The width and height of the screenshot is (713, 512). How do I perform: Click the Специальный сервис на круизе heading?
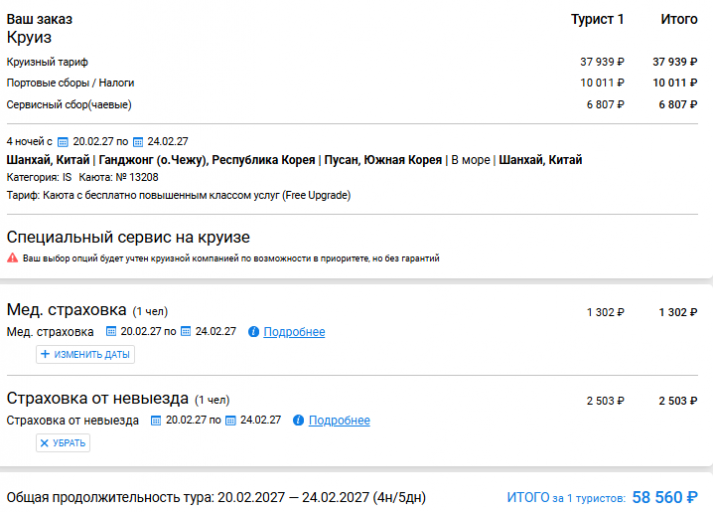coord(128,237)
